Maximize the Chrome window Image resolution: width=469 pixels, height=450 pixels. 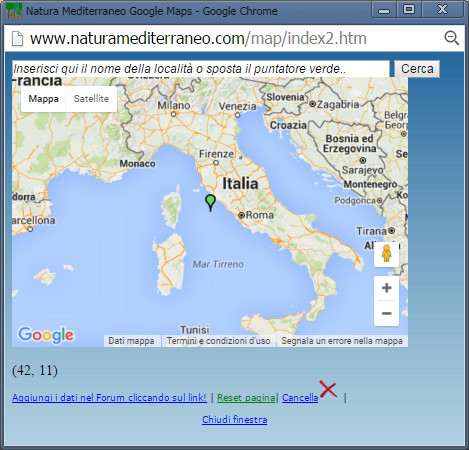coord(409,10)
